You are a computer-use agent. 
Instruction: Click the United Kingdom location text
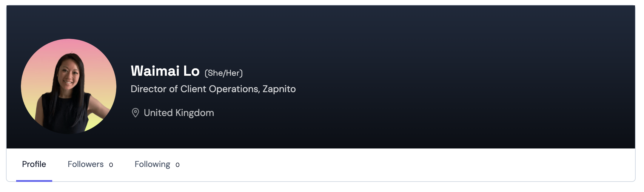tap(179, 113)
